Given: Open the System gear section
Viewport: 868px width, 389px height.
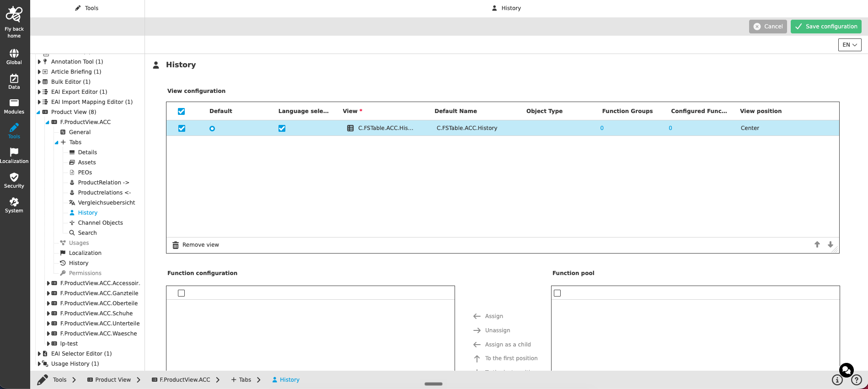Looking at the screenshot, I should coord(14,205).
